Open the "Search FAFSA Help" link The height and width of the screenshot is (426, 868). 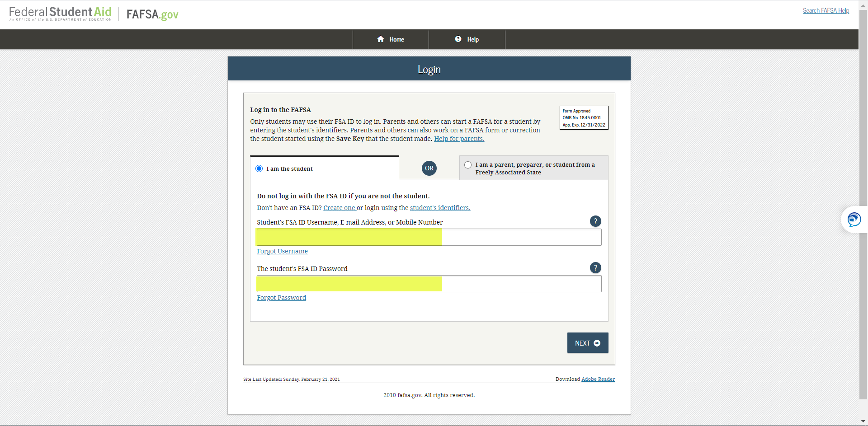tap(826, 10)
